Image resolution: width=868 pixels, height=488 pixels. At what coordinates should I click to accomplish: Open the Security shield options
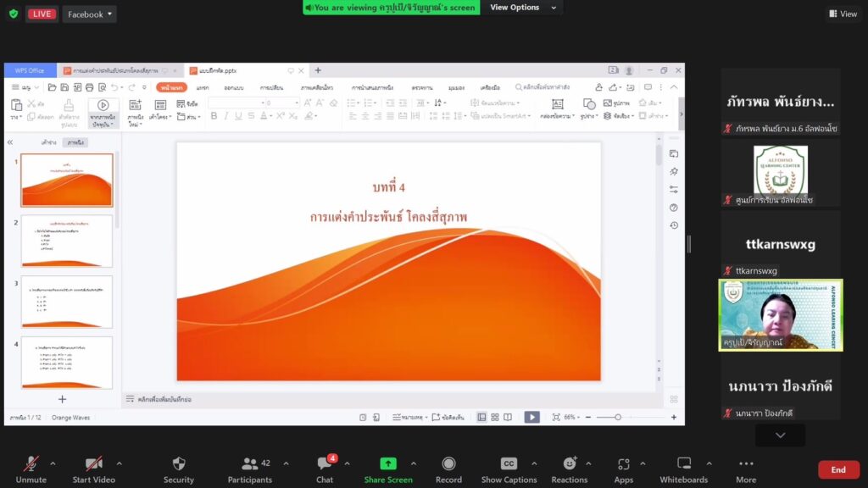point(178,464)
